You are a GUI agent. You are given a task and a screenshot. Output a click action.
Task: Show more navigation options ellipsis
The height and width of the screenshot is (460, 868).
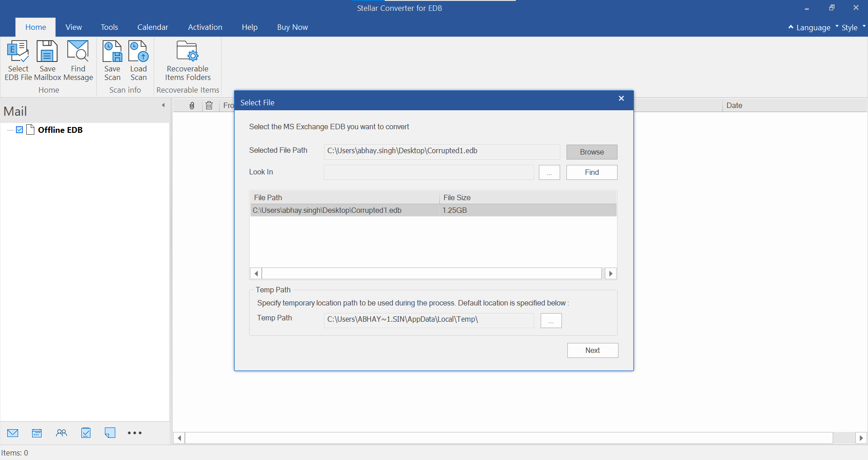[135, 433]
